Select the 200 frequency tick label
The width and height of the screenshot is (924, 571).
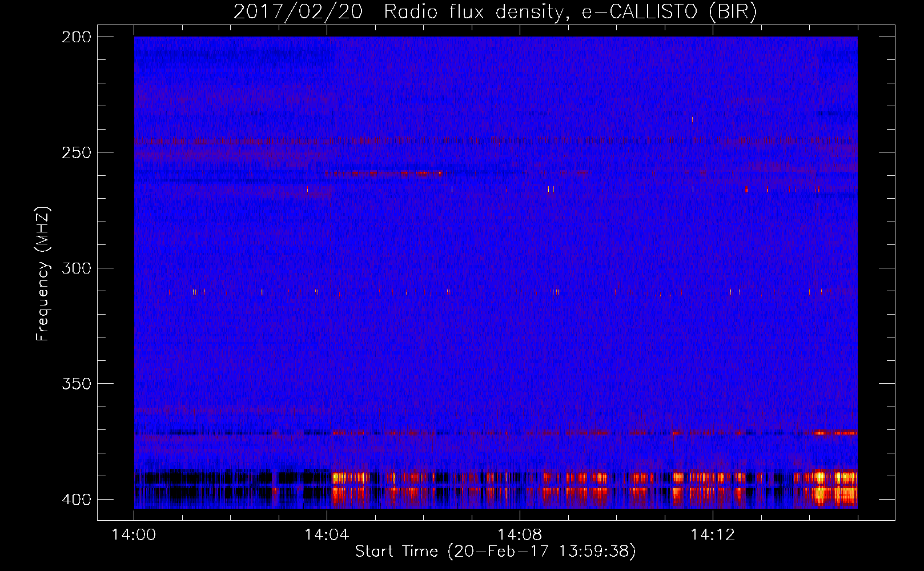[77, 37]
